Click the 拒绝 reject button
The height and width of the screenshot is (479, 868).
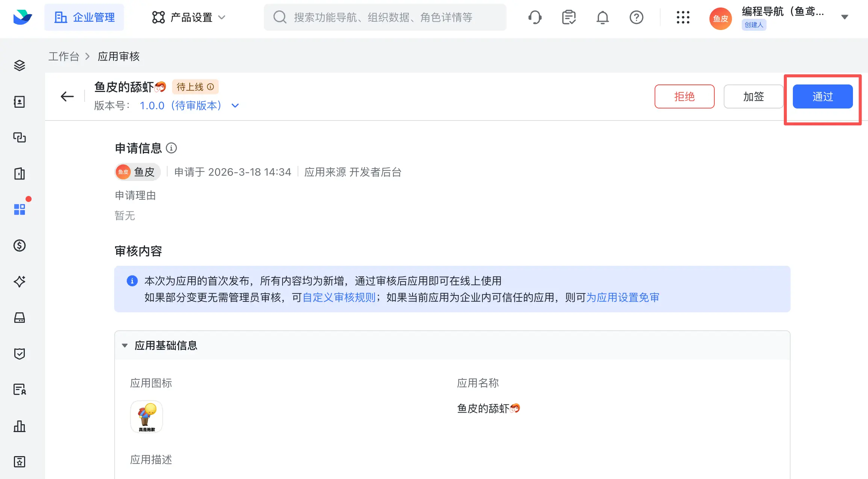pyautogui.click(x=684, y=96)
